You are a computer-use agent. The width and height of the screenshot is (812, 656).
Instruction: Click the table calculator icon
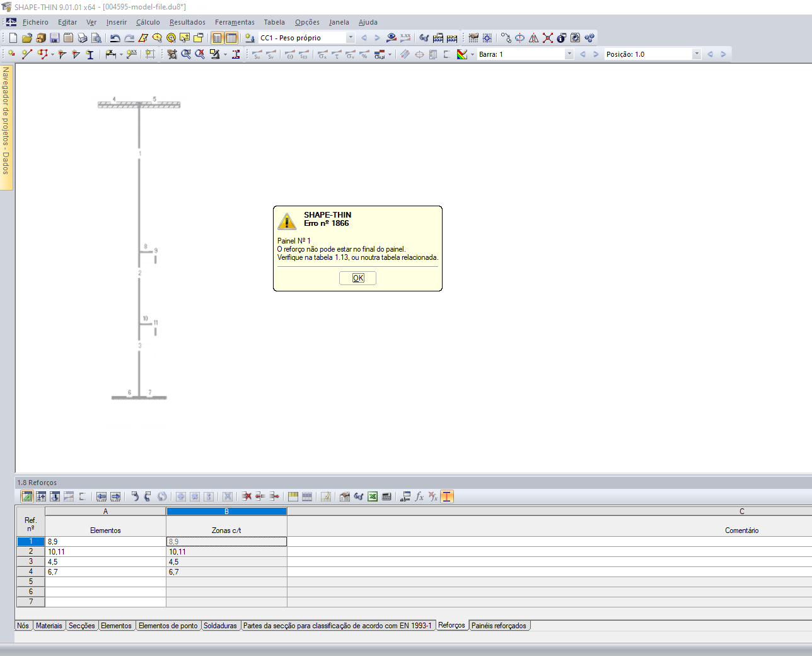[x=386, y=496]
